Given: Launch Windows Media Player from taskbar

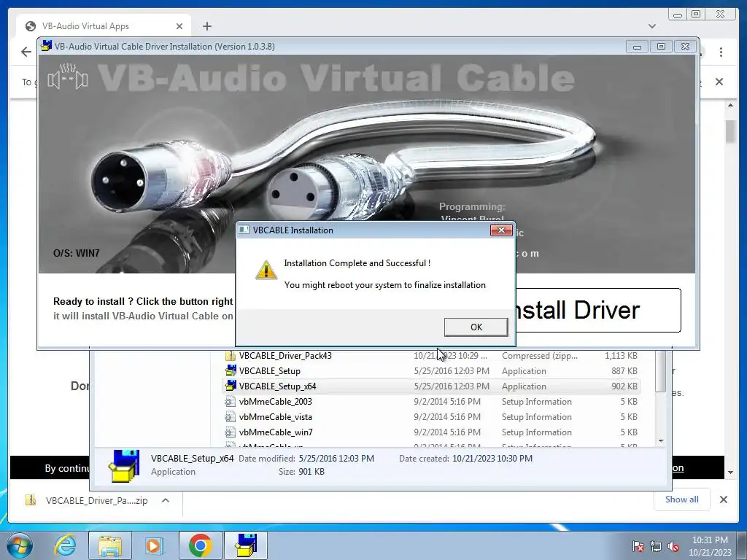Looking at the screenshot, I should click(x=153, y=545).
